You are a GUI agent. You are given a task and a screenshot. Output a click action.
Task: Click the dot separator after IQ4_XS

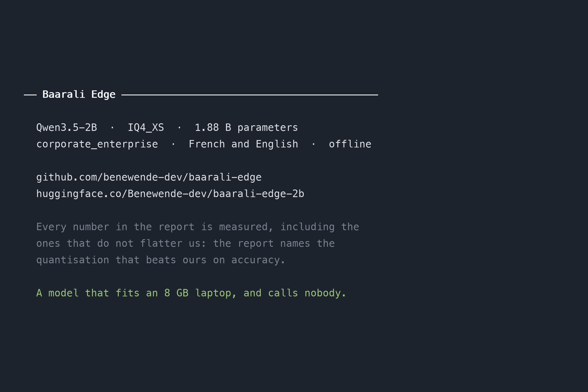pos(179,128)
